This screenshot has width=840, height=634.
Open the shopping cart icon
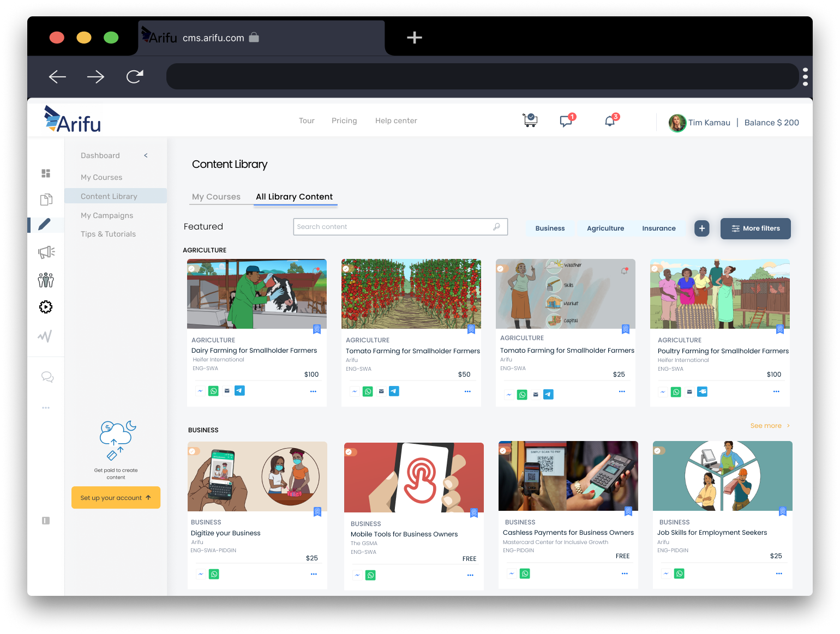tap(530, 120)
